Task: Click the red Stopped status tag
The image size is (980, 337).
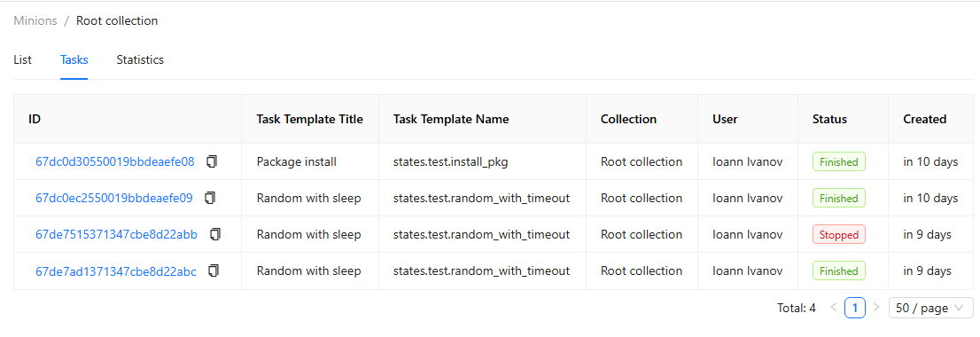Action: click(839, 234)
